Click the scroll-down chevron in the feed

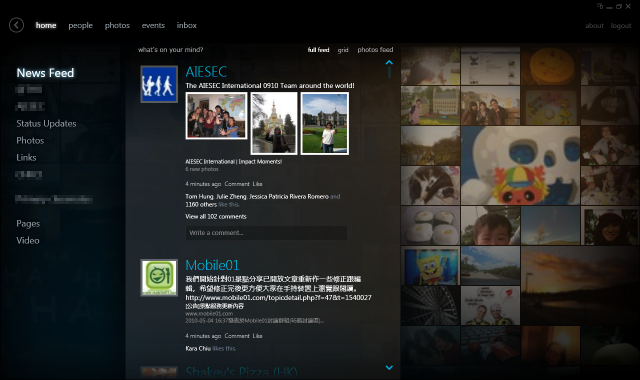click(389, 367)
